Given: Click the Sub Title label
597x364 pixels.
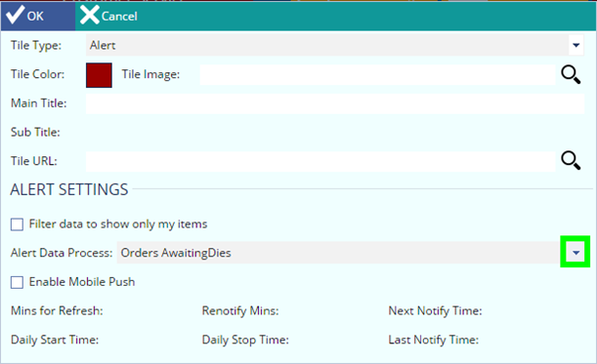Looking at the screenshot, I should coord(35,132).
